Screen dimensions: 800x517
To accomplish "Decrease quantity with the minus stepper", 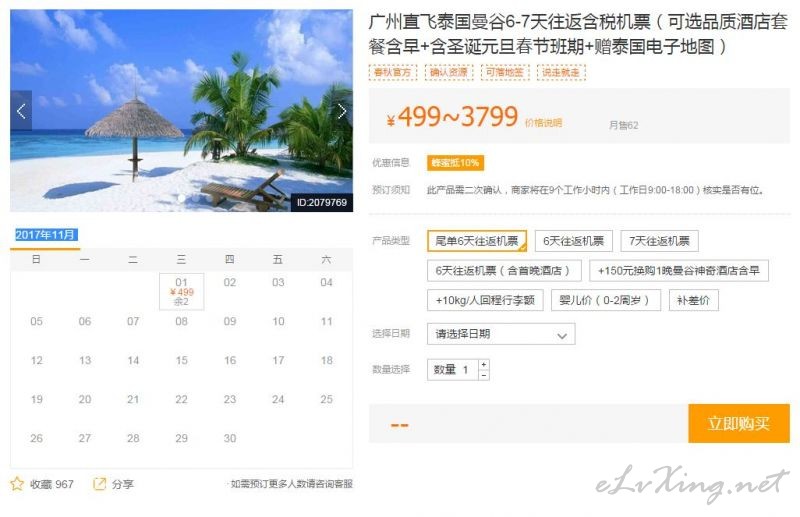I will (x=484, y=375).
